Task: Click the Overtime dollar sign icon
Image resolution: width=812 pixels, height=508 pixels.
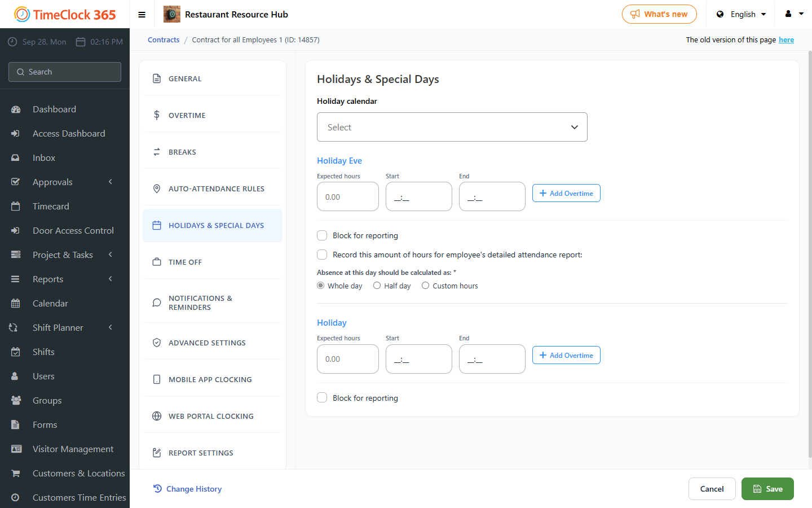Action: [x=157, y=115]
